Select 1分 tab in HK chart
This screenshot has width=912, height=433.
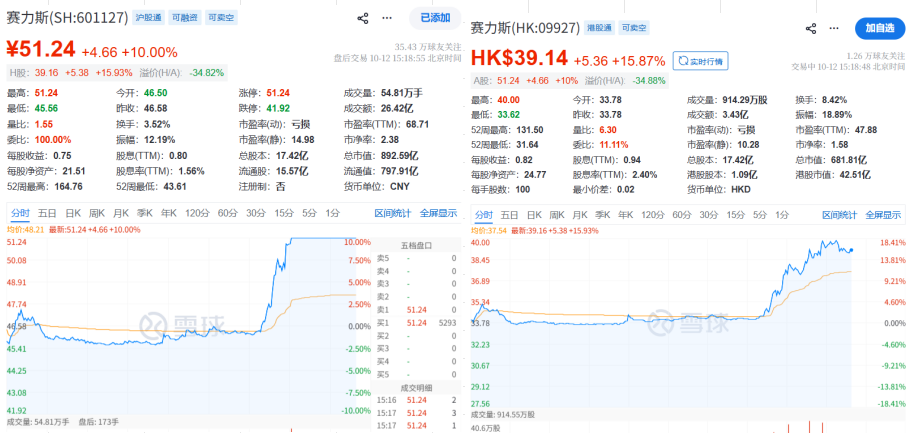click(782, 215)
